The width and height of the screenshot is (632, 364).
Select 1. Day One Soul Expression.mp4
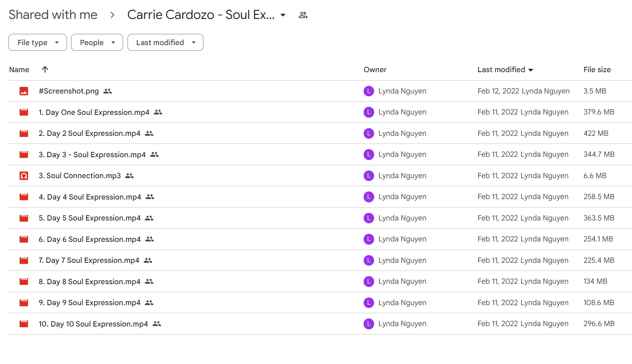click(94, 112)
